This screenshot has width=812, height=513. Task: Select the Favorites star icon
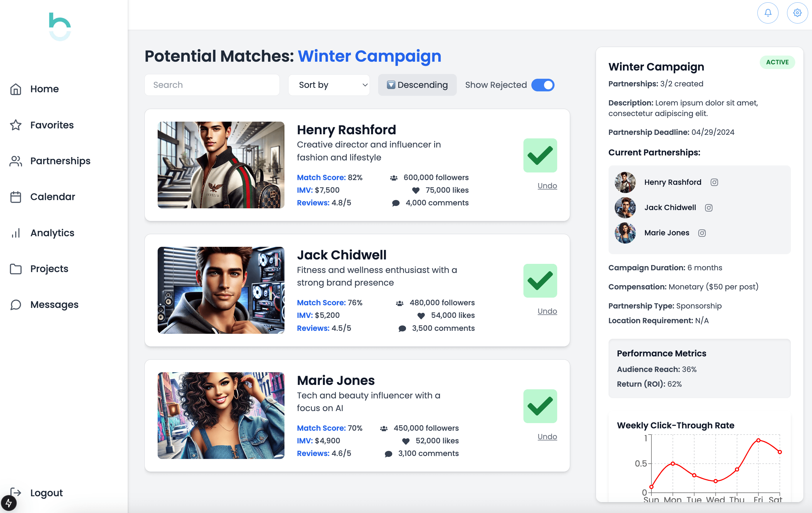click(x=16, y=125)
